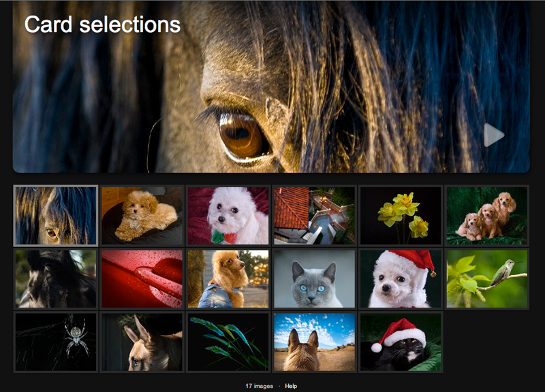Screen dimensions: 545x392
Task: Select the yellow daffodils thumbnail
Action: coord(401,216)
